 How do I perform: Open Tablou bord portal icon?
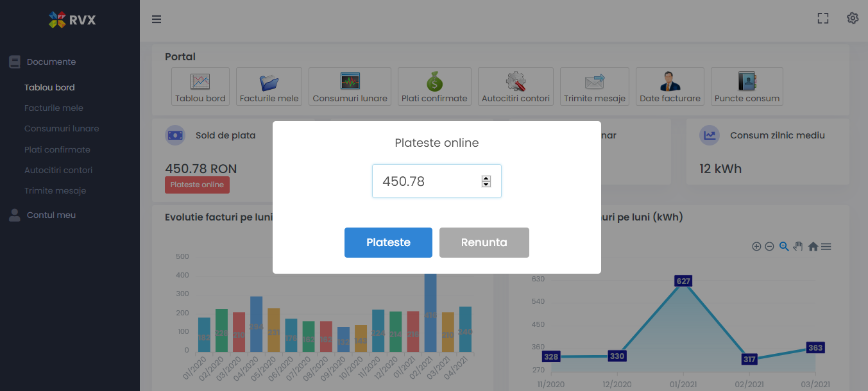[200, 87]
